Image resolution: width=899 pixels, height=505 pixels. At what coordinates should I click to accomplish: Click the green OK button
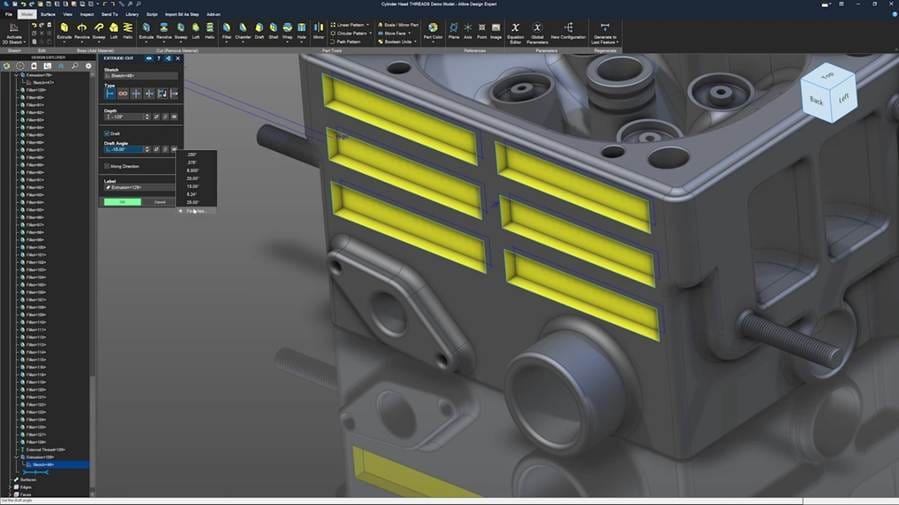coord(122,202)
